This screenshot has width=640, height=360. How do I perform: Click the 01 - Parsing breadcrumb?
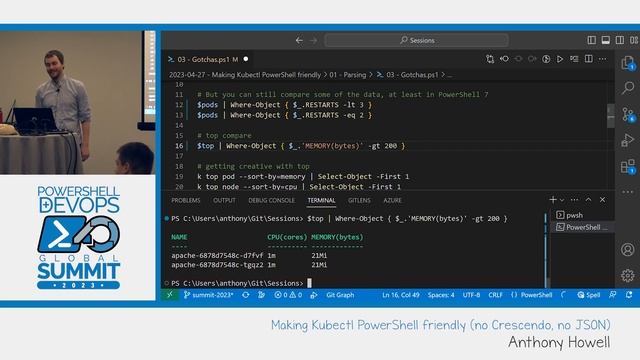tap(348, 75)
